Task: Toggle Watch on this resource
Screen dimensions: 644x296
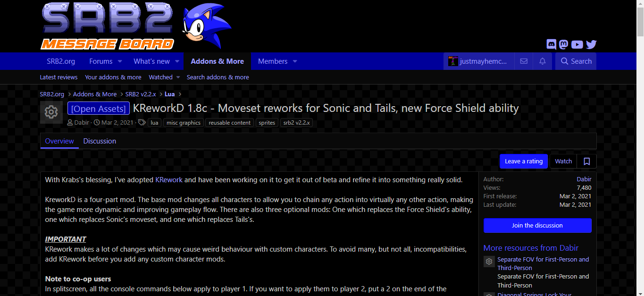Action: click(563, 161)
